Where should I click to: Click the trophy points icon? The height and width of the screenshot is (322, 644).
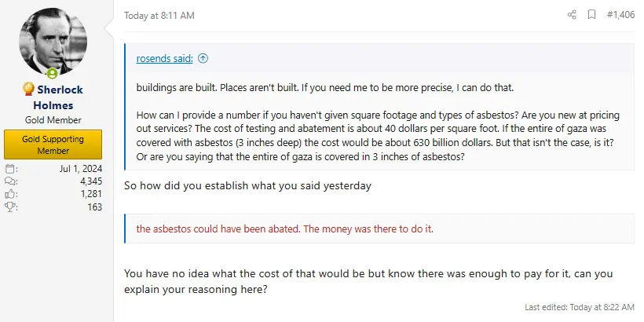[x=10, y=207]
